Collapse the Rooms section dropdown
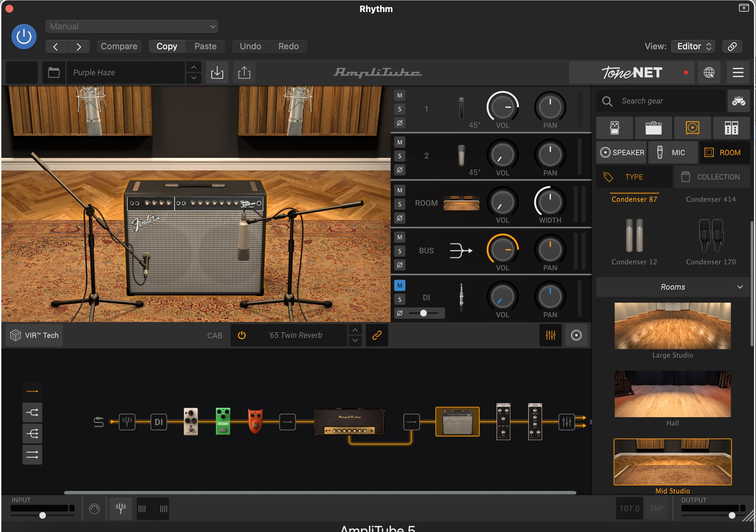756x532 pixels. [x=673, y=287]
